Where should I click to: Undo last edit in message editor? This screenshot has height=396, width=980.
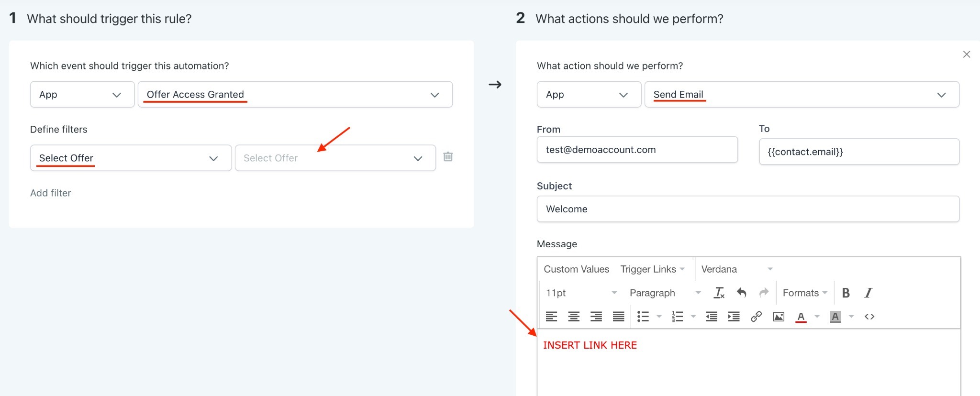(x=741, y=293)
